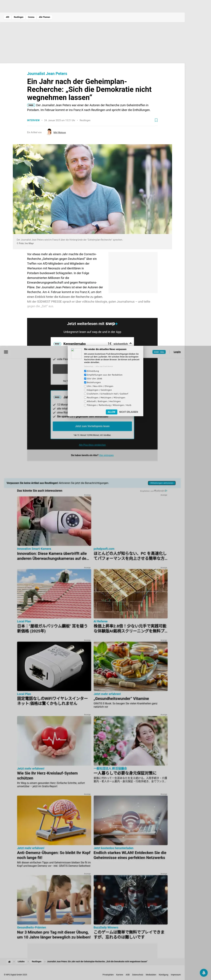This screenshot has width=211, height=980.
Task: Click Mitteilungen aktivieren button
Action: pyautogui.click(x=162, y=483)
